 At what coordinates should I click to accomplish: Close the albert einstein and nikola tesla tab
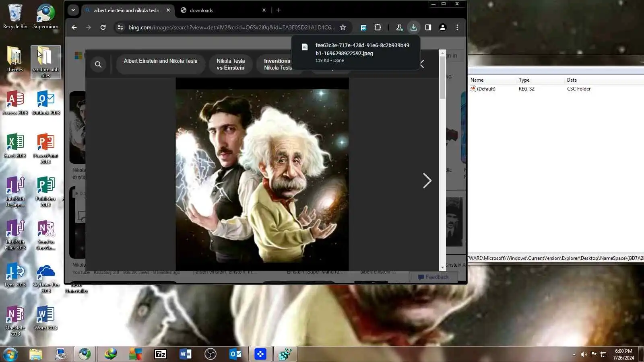(x=168, y=10)
